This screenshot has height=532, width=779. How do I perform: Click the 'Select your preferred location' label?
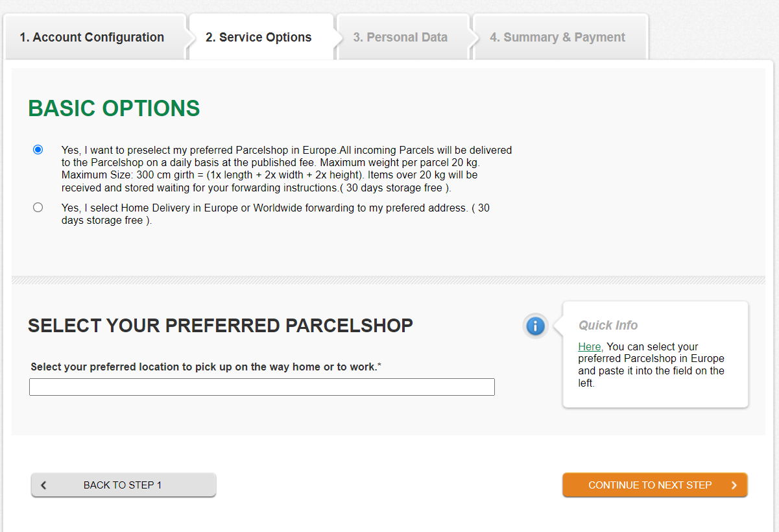pos(206,367)
